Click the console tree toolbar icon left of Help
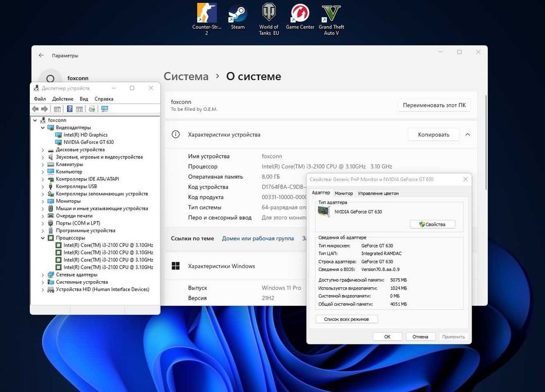Image resolution: width=545 pixels, height=392 pixels. click(x=57, y=109)
